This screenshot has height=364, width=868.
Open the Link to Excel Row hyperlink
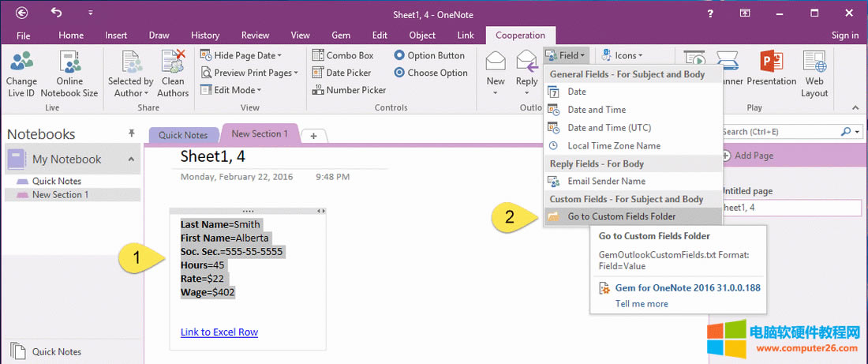click(219, 332)
